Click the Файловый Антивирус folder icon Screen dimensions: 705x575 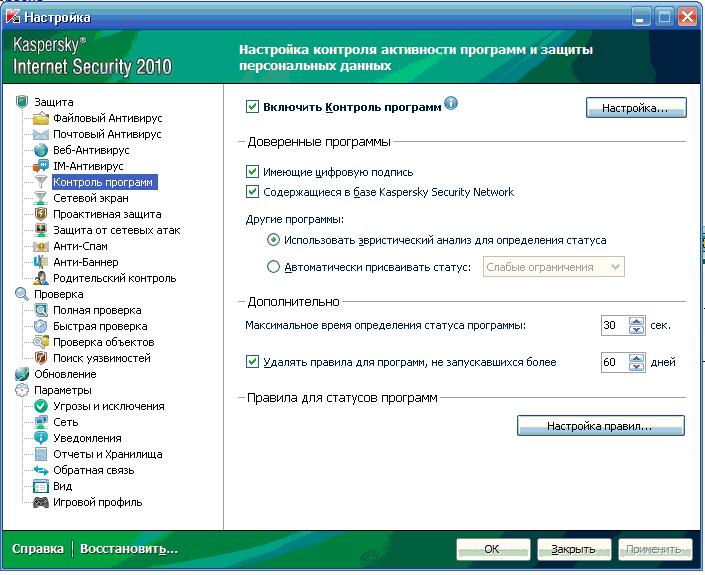click(x=40, y=118)
